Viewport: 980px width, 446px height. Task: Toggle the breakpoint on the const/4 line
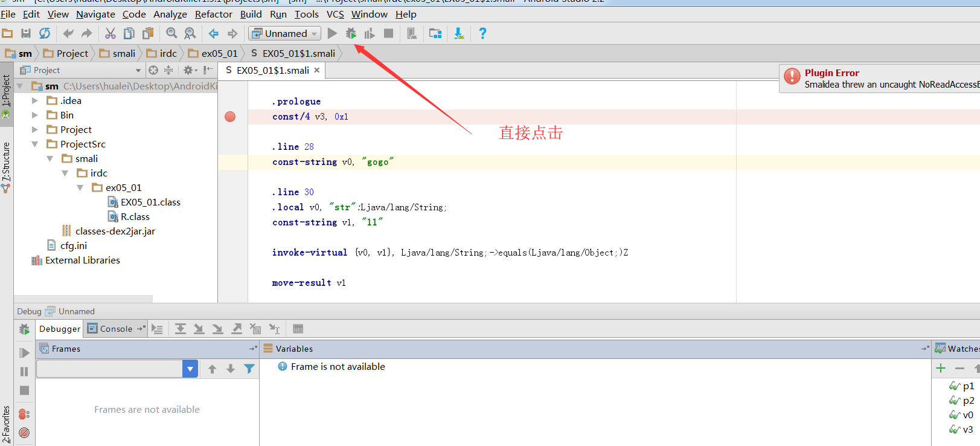coord(230,117)
